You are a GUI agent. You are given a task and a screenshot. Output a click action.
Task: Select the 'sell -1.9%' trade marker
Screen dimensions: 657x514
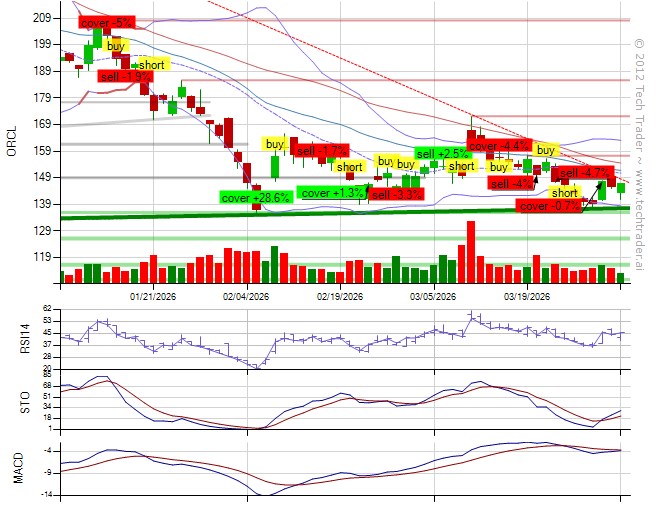(x=125, y=75)
